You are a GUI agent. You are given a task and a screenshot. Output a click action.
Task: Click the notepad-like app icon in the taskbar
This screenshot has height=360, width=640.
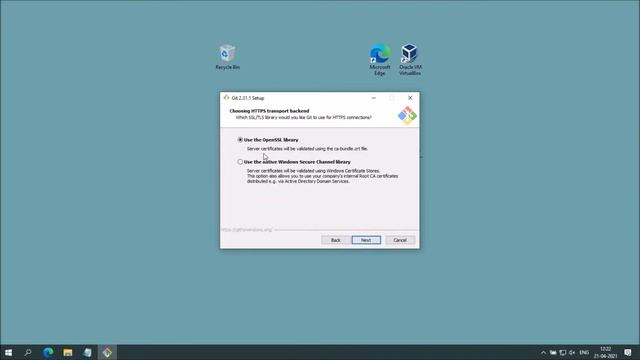[x=87, y=352]
